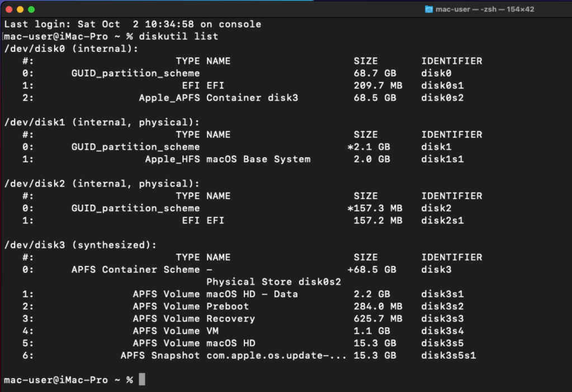Viewport: 572px width, 392px height.
Task: Click the macOS Base System volume name
Action: click(x=258, y=159)
